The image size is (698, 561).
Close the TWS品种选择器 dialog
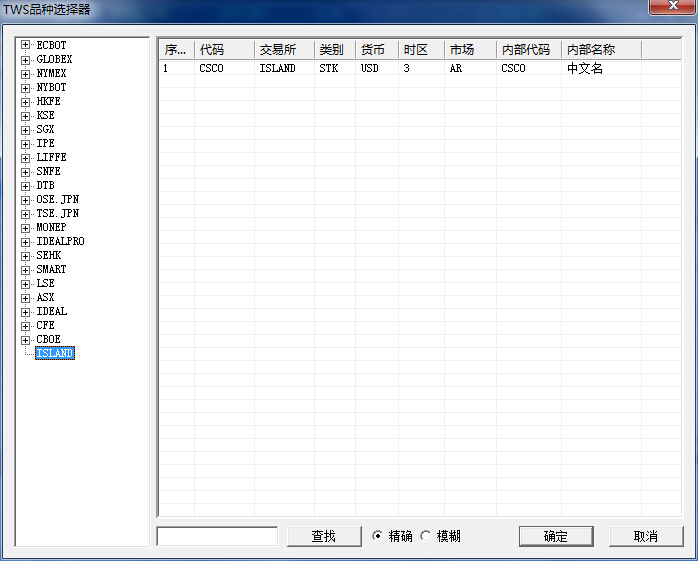coord(671,8)
